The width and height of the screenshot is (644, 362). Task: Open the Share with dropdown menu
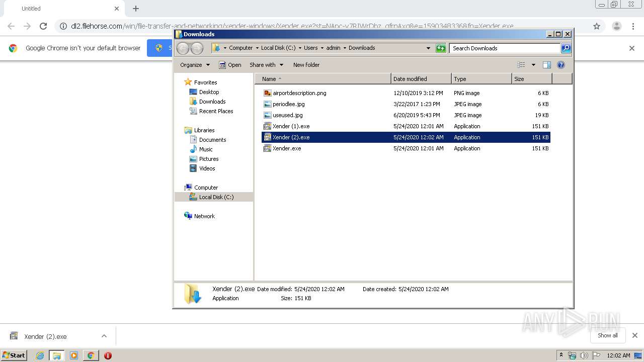click(267, 65)
